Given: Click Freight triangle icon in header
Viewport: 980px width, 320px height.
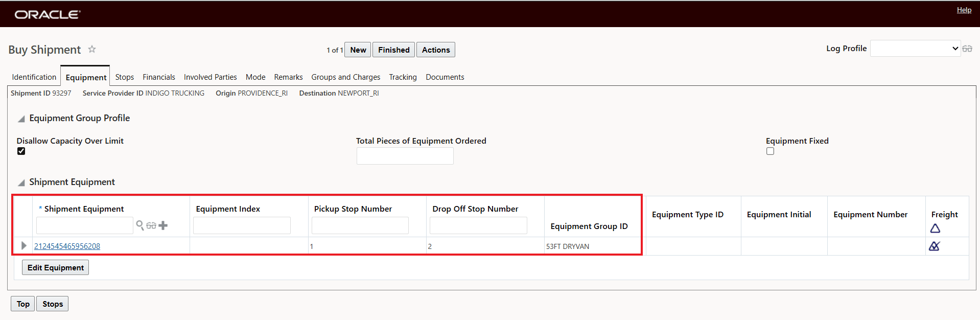Looking at the screenshot, I should 935,228.
